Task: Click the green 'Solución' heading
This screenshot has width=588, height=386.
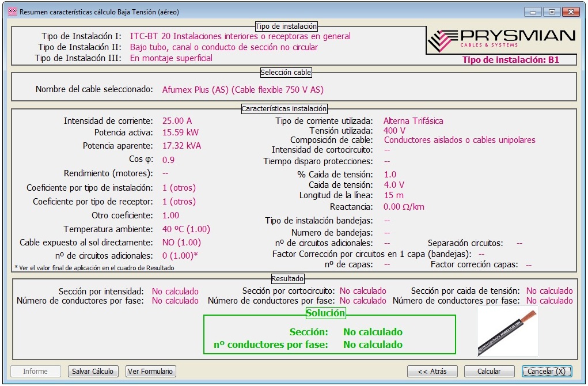Action: click(x=325, y=313)
